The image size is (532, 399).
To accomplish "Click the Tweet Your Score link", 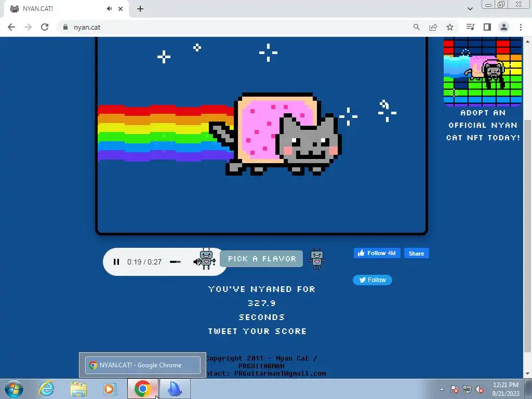I will click(257, 331).
